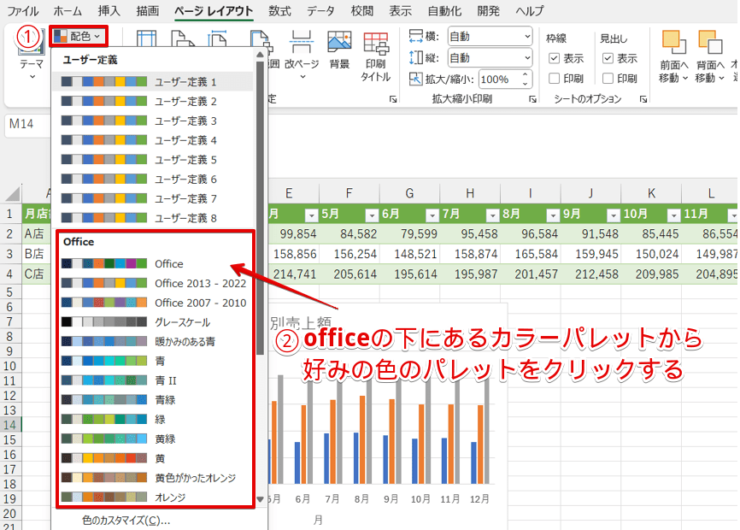This screenshot has width=740, height=530.
Task: Click 色のカスタマイズ (Customize Colors) option
Action: click(125, 520)
